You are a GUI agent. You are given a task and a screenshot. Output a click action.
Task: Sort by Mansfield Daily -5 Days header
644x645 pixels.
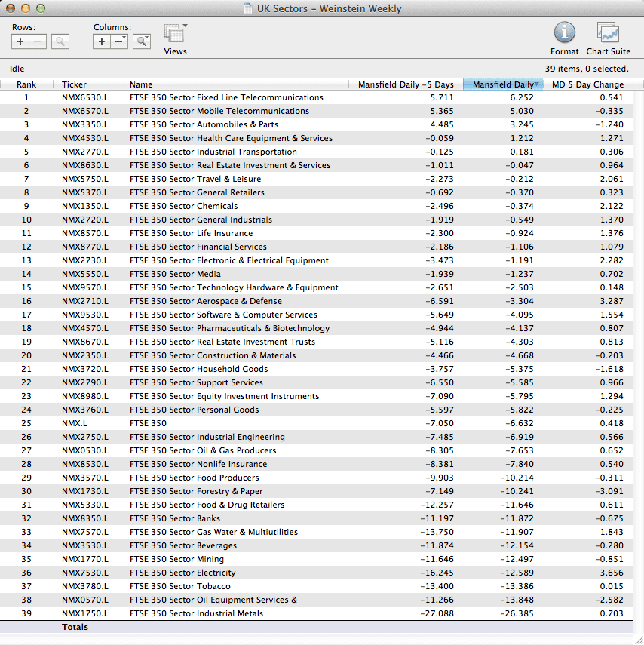click(x=406, y=84)
